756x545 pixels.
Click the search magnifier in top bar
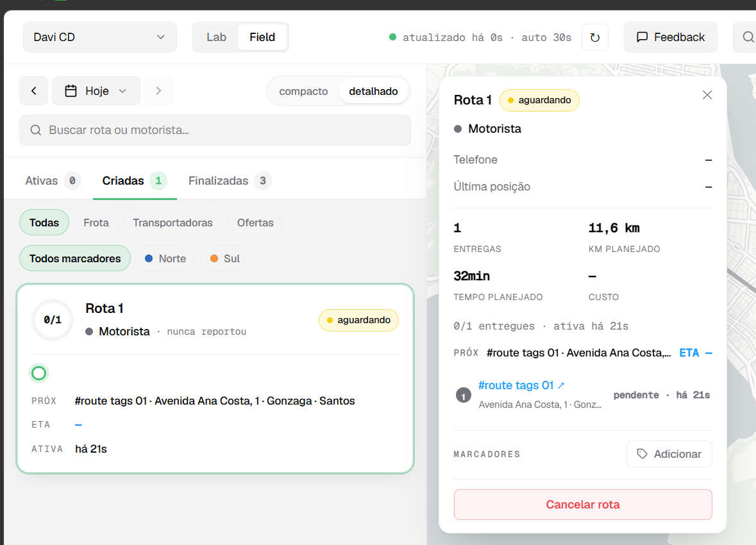coord(748,37)
